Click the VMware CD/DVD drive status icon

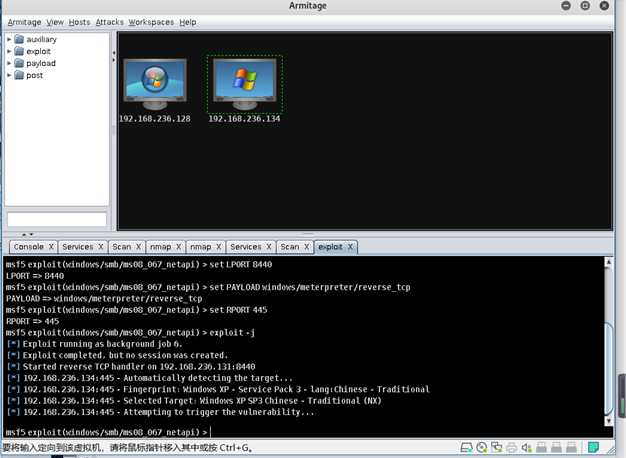click(x=482, y=448)
